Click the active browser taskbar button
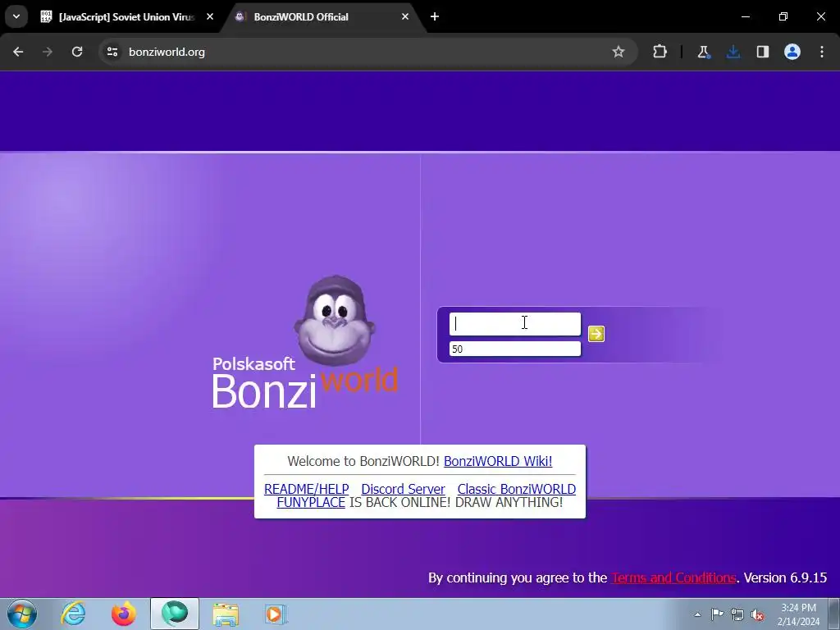The height and width of the screenshot is (630, 840). [x=175, y=614]
